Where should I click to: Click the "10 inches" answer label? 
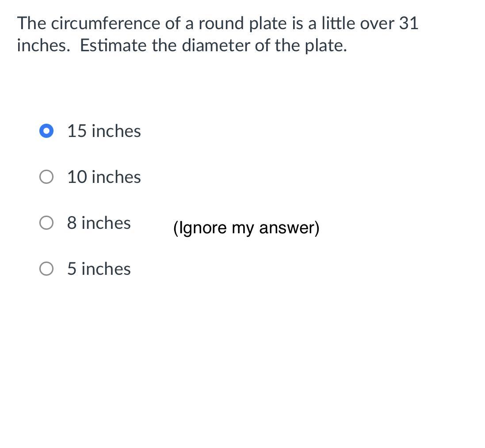click(104, 177)
